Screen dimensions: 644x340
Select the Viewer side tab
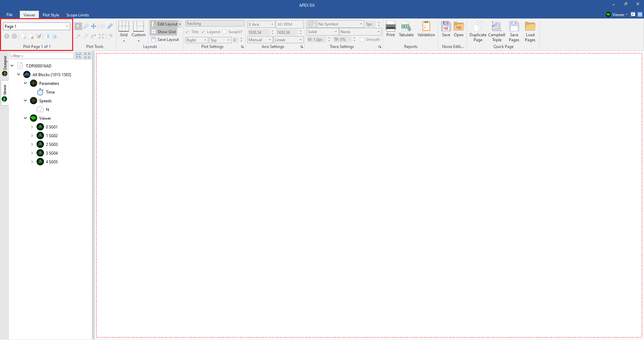(5, 93)
